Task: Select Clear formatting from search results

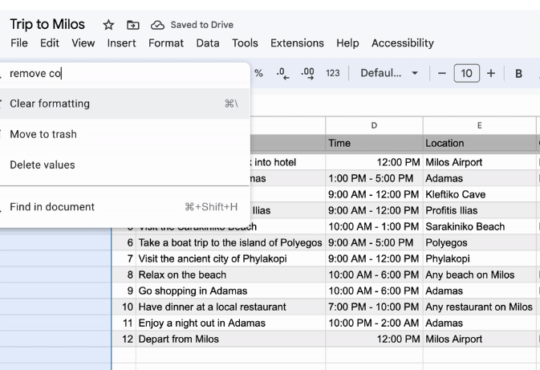Action: [124, 104]
